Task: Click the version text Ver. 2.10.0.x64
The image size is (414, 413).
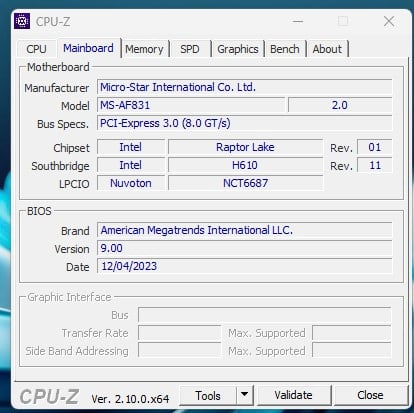Action: pos(130,399)
